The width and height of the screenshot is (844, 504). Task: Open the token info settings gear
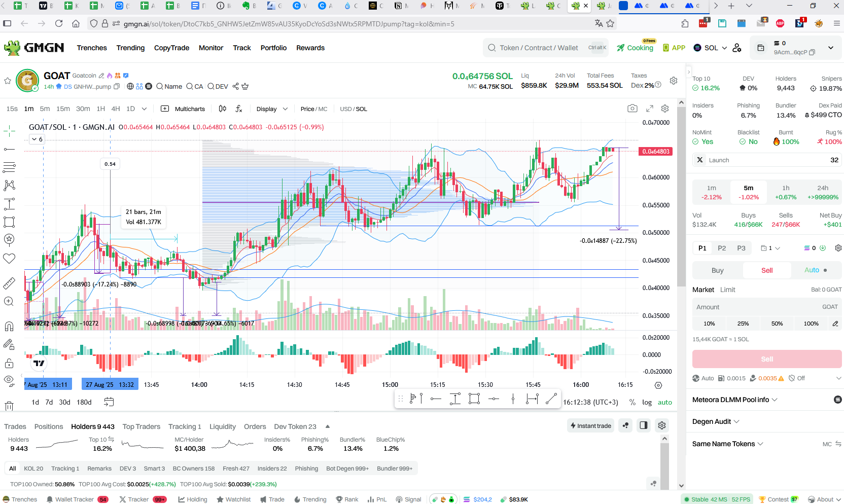674,81
